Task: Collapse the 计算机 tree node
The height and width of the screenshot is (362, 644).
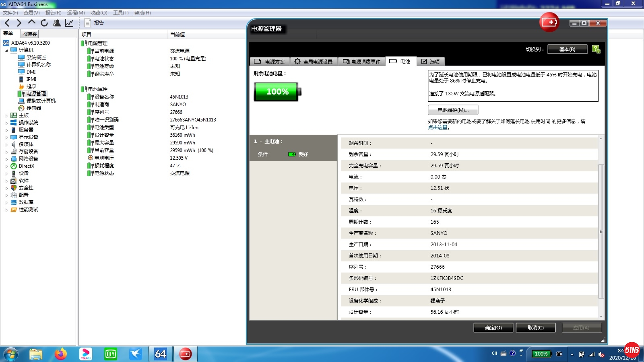Action: click(6, 50)
